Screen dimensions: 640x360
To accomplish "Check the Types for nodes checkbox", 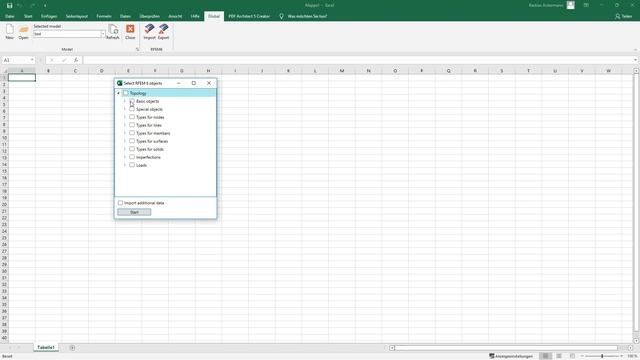I will (132, 117).
